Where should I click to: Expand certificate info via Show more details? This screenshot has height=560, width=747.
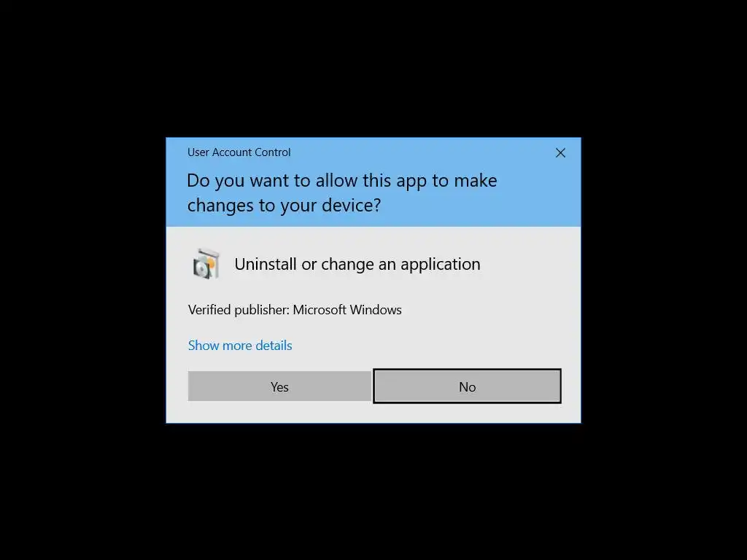tap(239, 345)
